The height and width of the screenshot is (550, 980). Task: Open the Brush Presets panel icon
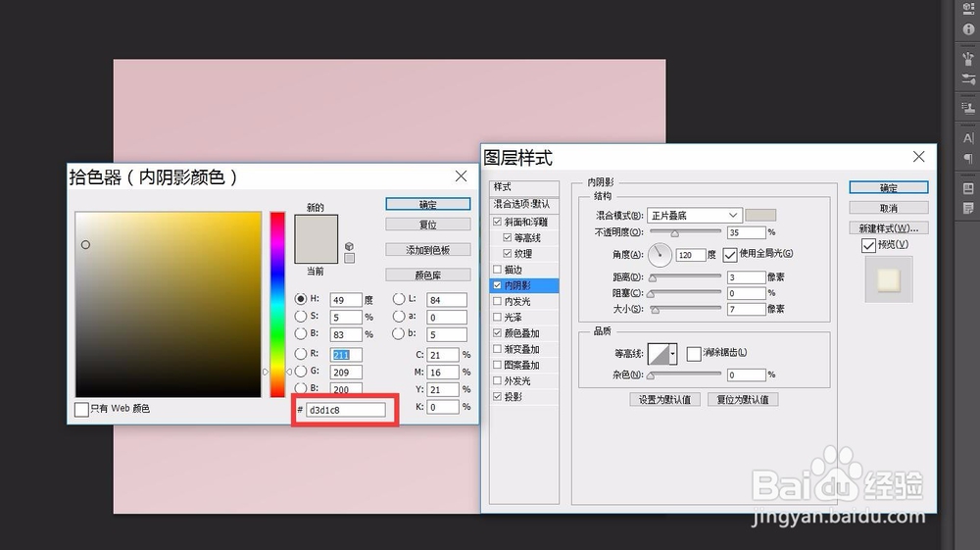tap(968, 59)
